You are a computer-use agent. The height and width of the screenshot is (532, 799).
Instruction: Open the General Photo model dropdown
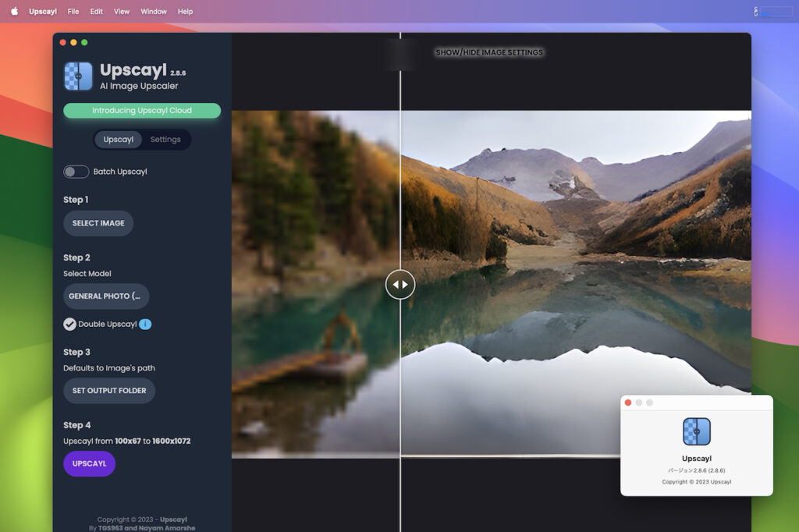(x=106, y=296)
